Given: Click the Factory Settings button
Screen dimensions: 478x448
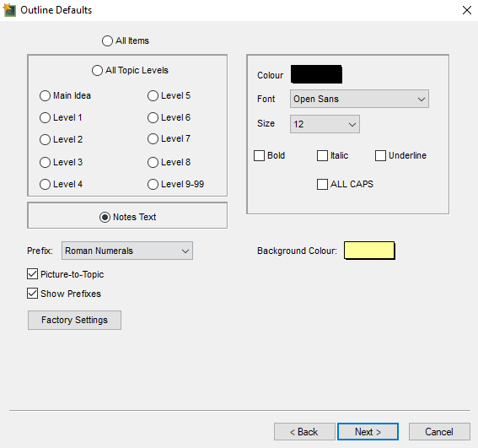Looking at the screenshot, I should [x=74, y=320].
